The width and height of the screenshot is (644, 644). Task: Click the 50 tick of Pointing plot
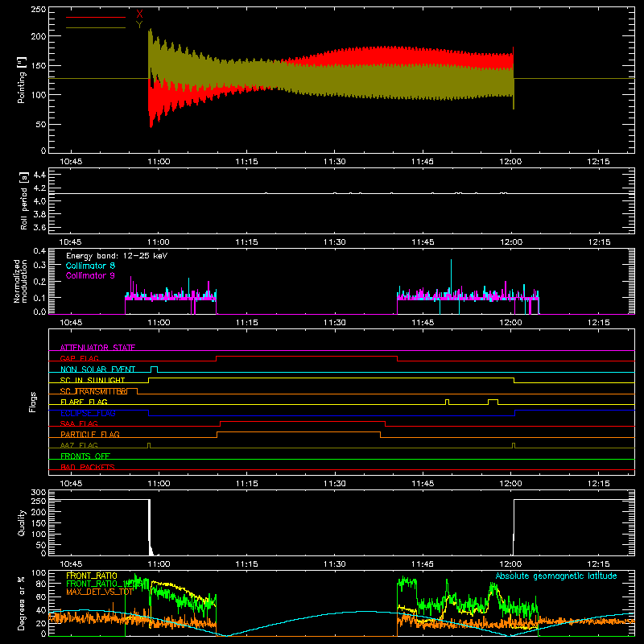[41, 125]
